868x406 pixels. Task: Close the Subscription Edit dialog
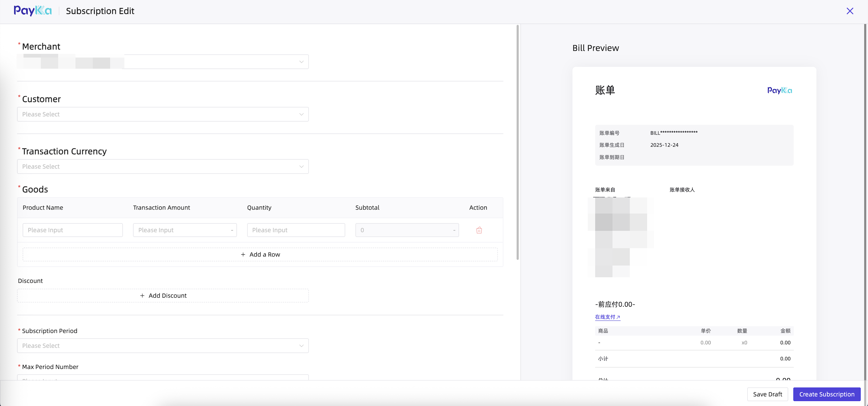click(849, 11)
